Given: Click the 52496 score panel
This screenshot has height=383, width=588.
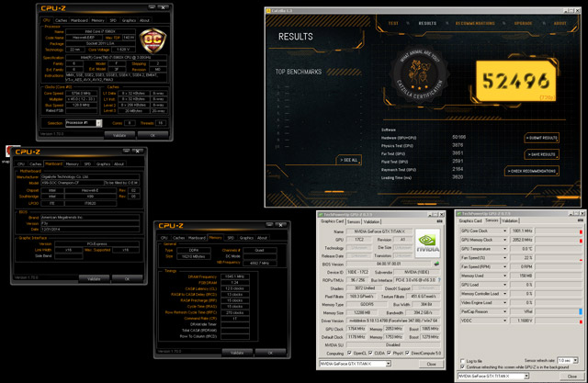Looking at the screenshot, I should point(515,81).
